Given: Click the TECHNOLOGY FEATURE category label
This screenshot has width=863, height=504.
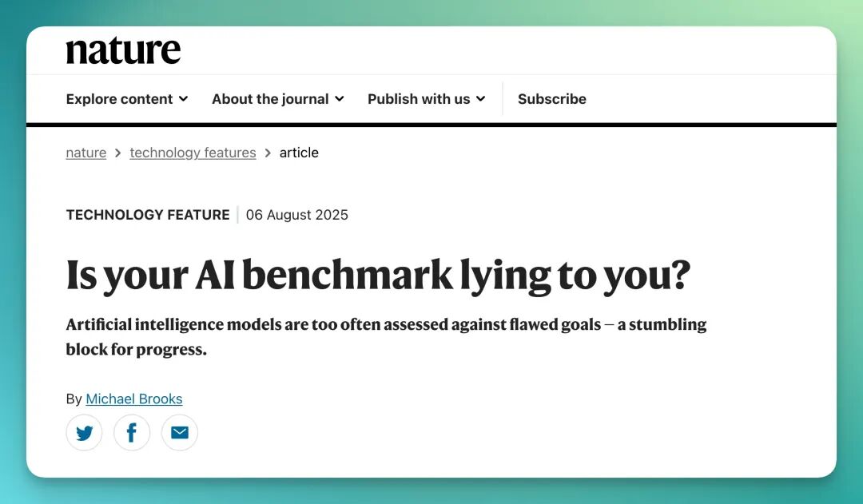Looking at the screenshot, I should [x=147, y=215].
